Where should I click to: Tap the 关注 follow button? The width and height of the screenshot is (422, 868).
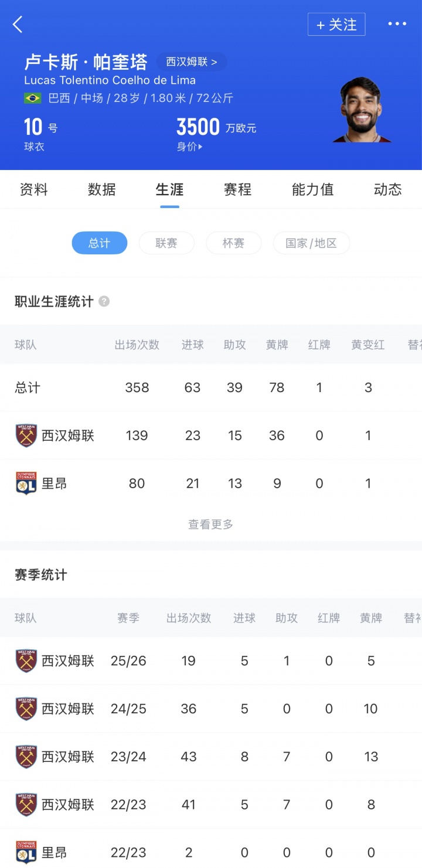click(336, 25)
